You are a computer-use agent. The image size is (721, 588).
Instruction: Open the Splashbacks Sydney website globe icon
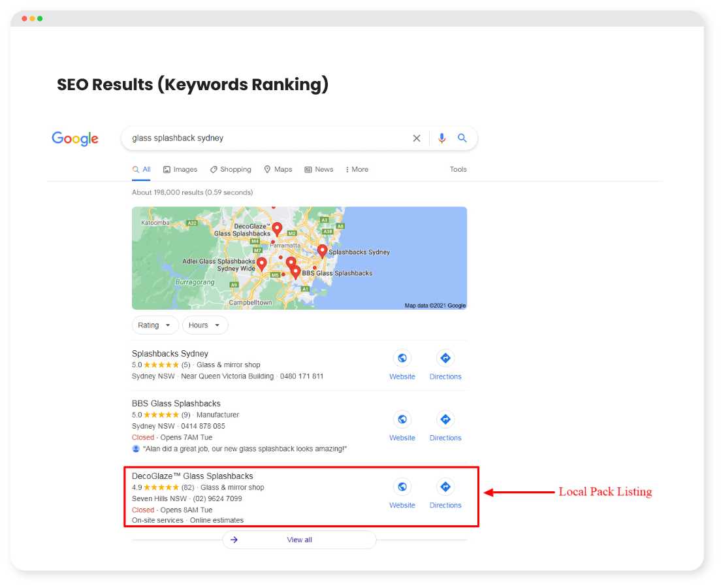click(402, 358)
